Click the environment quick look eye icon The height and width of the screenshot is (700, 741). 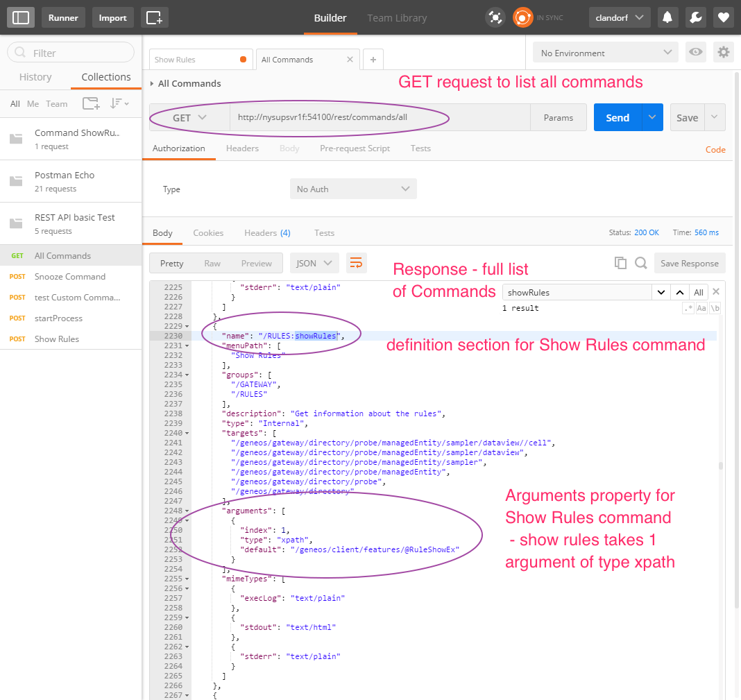pos(695,53)
